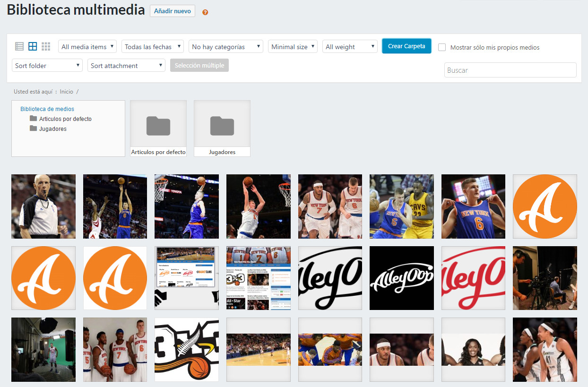Select the large grid view icon
Viewport: 588px width, 387px height.
[x=33, y=46]
